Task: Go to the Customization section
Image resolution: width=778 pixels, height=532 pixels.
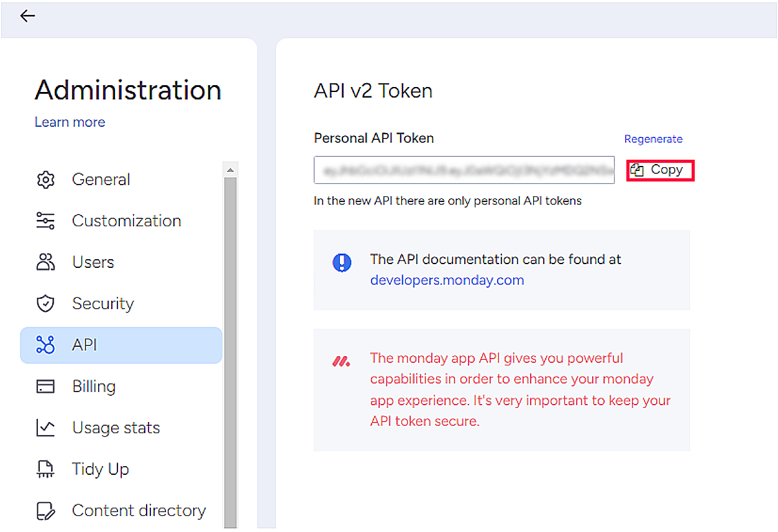Action: pyautogui.click(x=126, y=221)
